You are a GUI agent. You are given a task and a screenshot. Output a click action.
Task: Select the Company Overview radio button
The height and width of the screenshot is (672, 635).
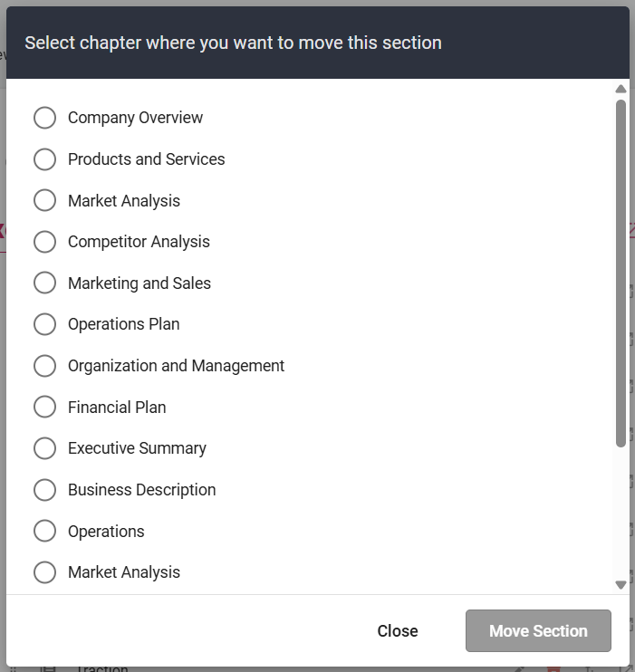point(44,118)
